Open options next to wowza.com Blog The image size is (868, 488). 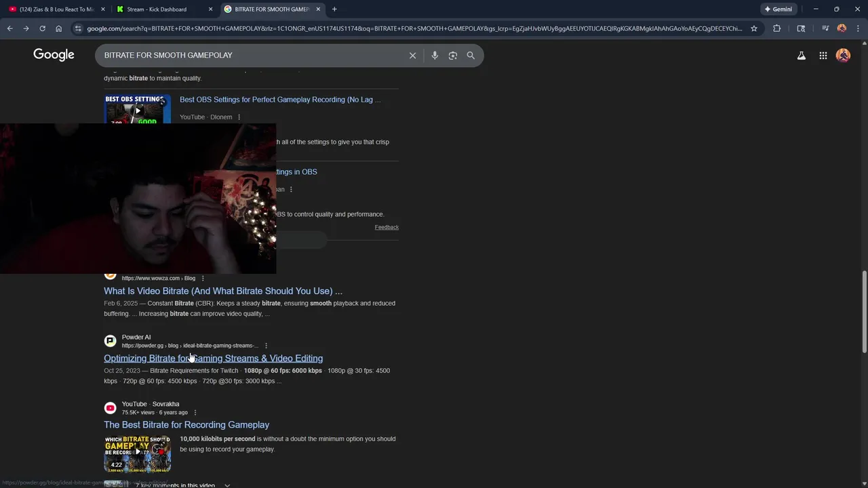click(x=202, y=279)
